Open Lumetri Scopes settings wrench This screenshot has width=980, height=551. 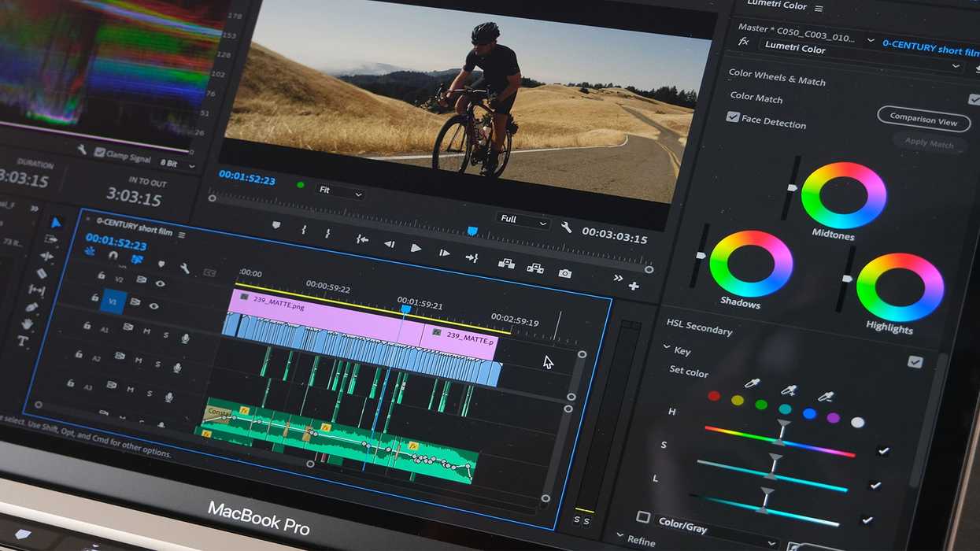82,150
